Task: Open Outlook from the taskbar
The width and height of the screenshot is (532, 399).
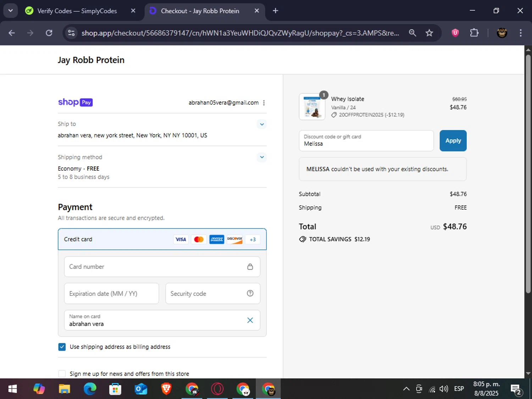Action: (x=141, y=389)
